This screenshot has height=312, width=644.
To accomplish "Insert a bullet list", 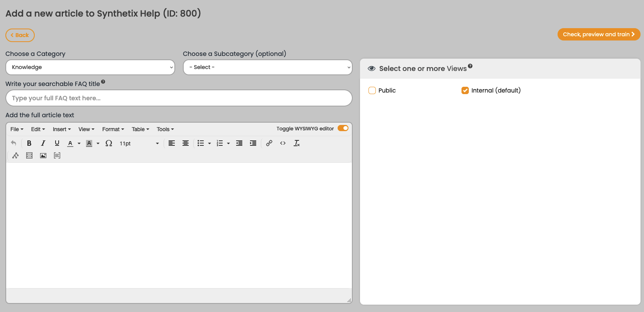I will tap(201, 143).
